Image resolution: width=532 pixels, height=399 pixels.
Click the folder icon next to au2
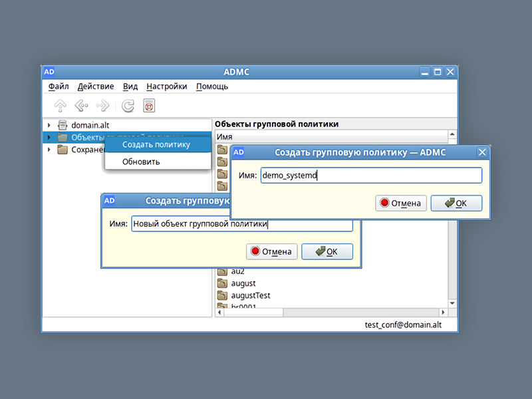coord(222,271)
